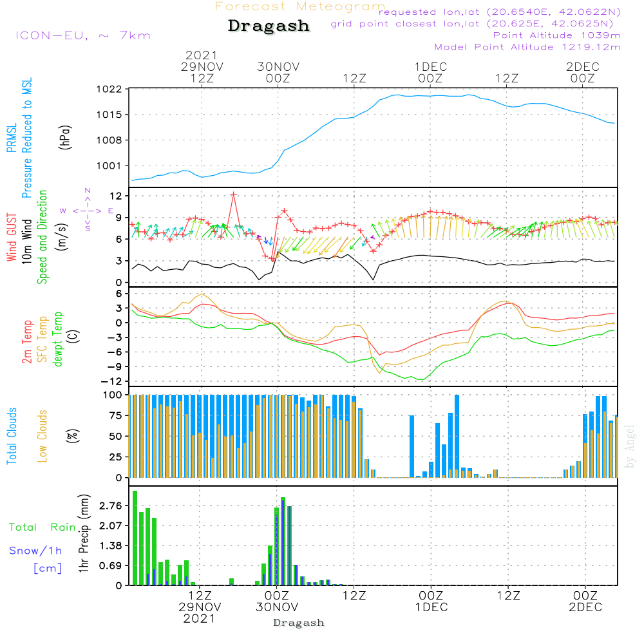The width and height of the screenshot is (644, 644).
Task: Click the 'Dragash' caption below the chart
Action: click(299, 623)
